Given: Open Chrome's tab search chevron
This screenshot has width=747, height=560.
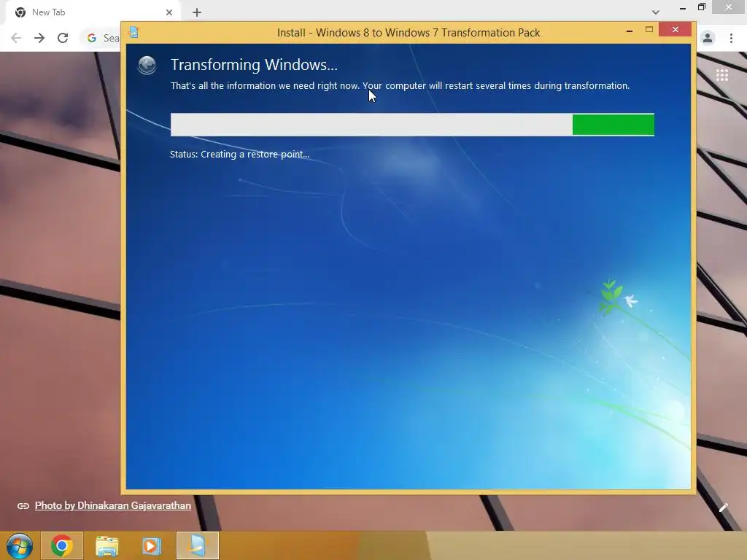Looking at the screenshot, I should tap(656, 12).
